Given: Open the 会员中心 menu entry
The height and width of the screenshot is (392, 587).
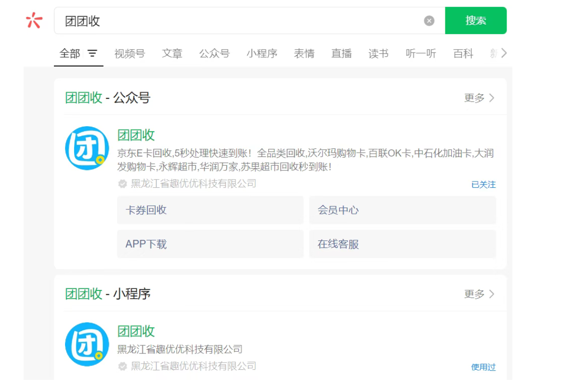Looking at the screenshot, I should 403,210.
